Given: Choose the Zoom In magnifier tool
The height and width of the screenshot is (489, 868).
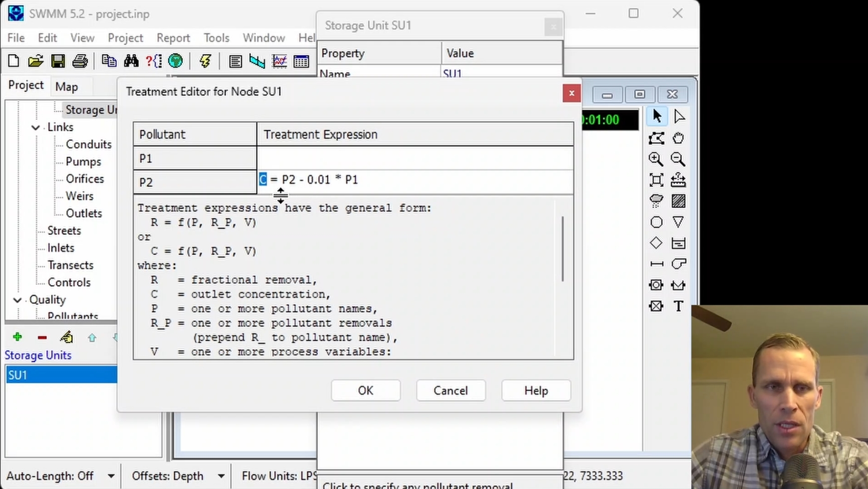Looking at the screenshot, I should [656, 159].
